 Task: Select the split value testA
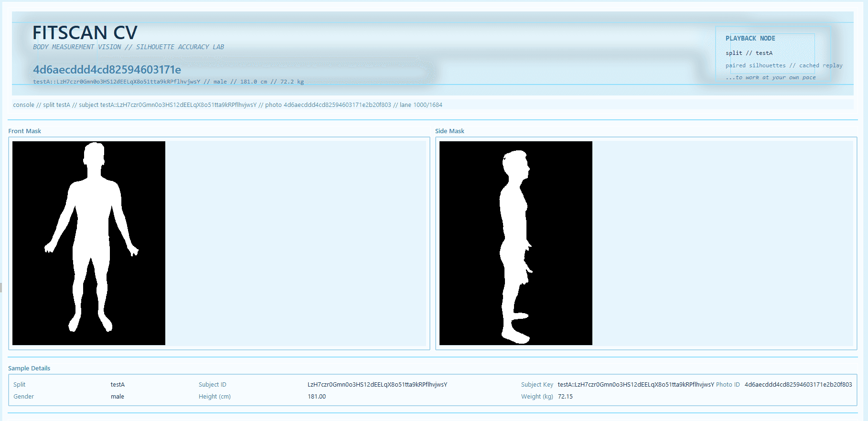coord(118,384)
